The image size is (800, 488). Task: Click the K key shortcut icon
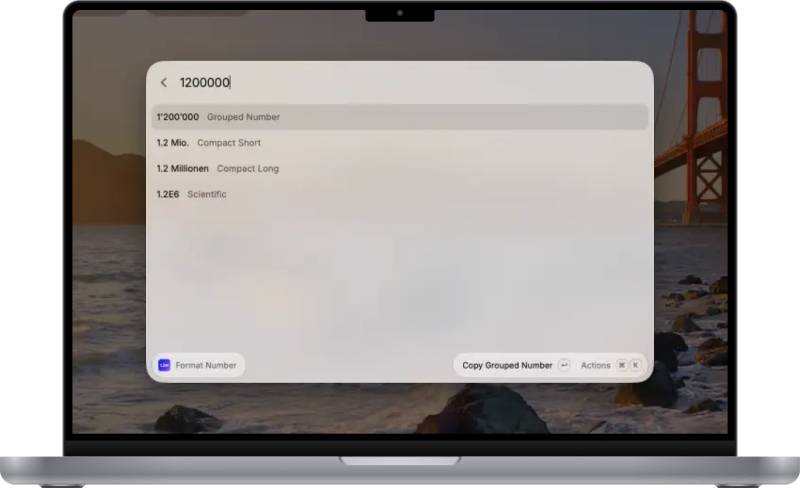pyautogui.click(x=635, y=365)
